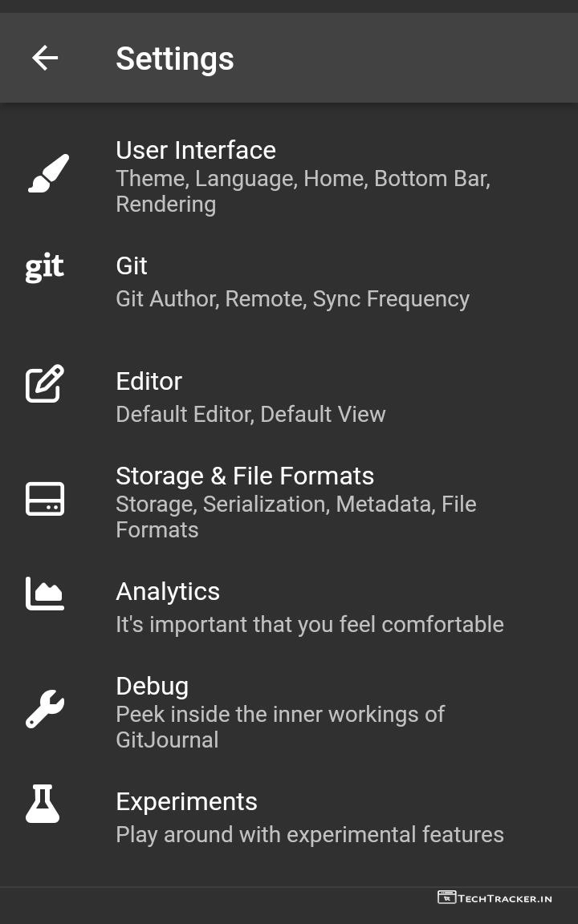Open the Git settings entry
This screenshot has width=578, height=924.
[x=132, y=265]
